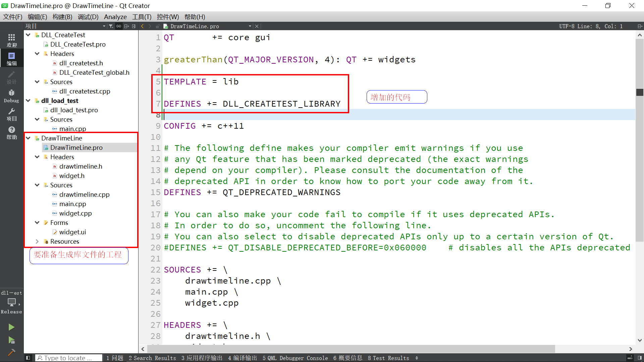This screenshot has width=644, height=362.
Task: Click the green Run button
Action: coord(11,327)
